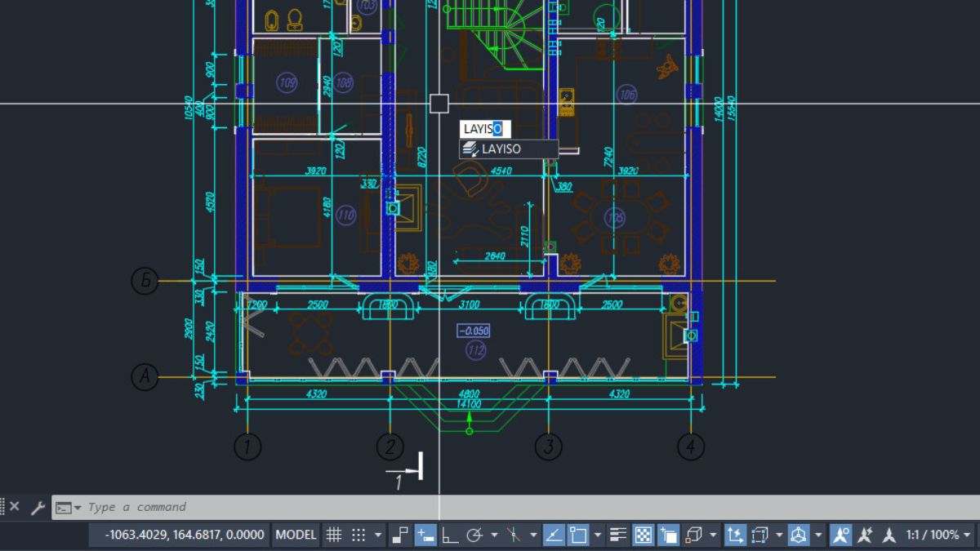Toggle the gizmo display
Screen dimensions: 980x551
coord(798,535)
